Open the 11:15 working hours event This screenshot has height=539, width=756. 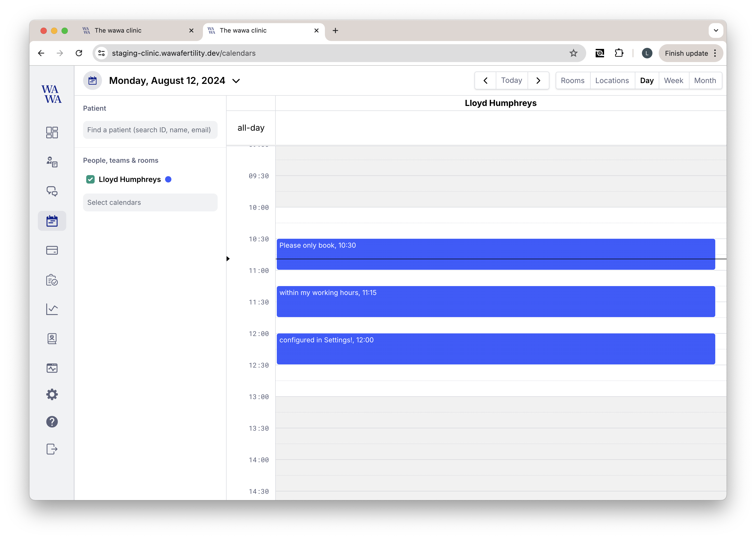[x=496, y=301]
